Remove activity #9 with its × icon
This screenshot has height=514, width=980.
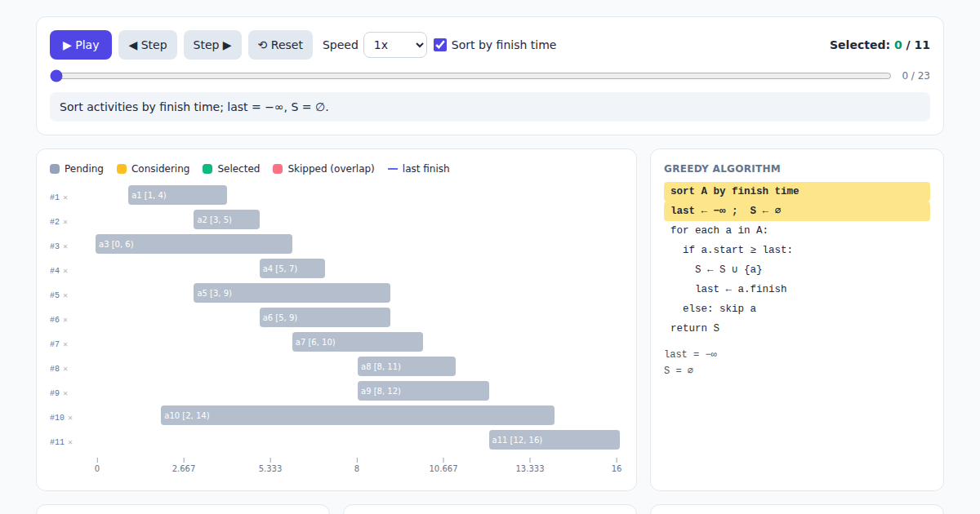[65, 393]
